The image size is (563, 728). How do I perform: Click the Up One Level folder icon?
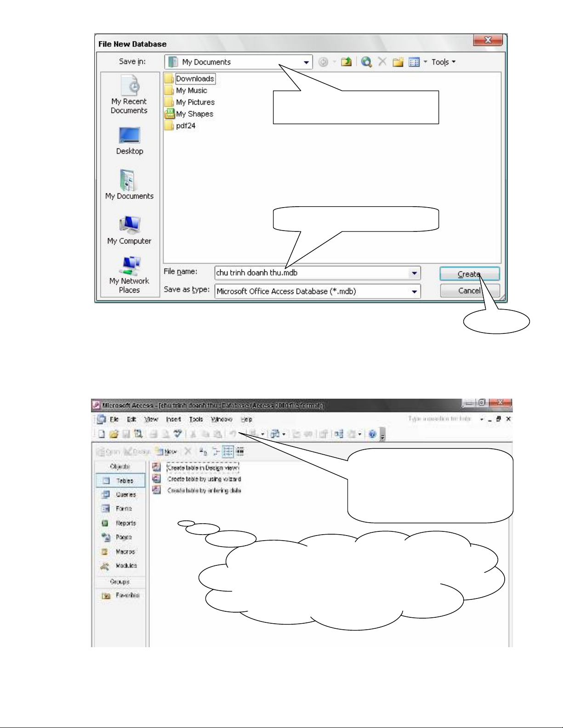coord(346,62)
